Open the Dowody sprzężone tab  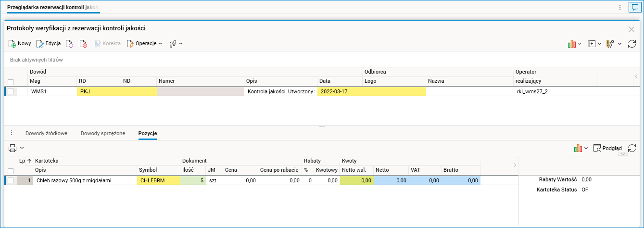(x=103, y=133)
